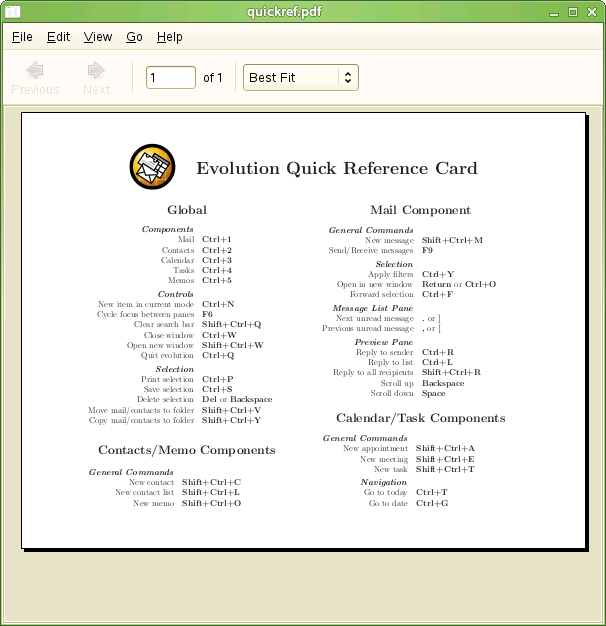Click the page number input field
606x626 pixels.
170,77
